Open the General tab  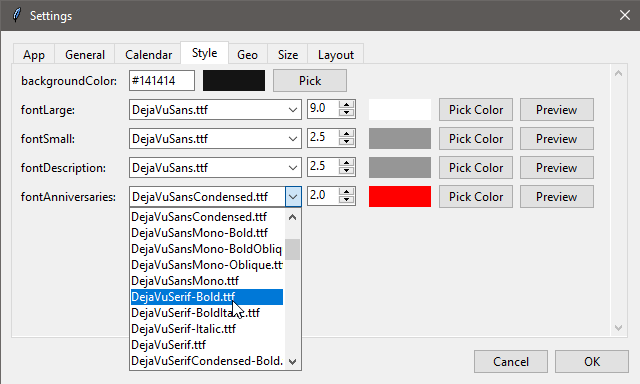[85, 54]
